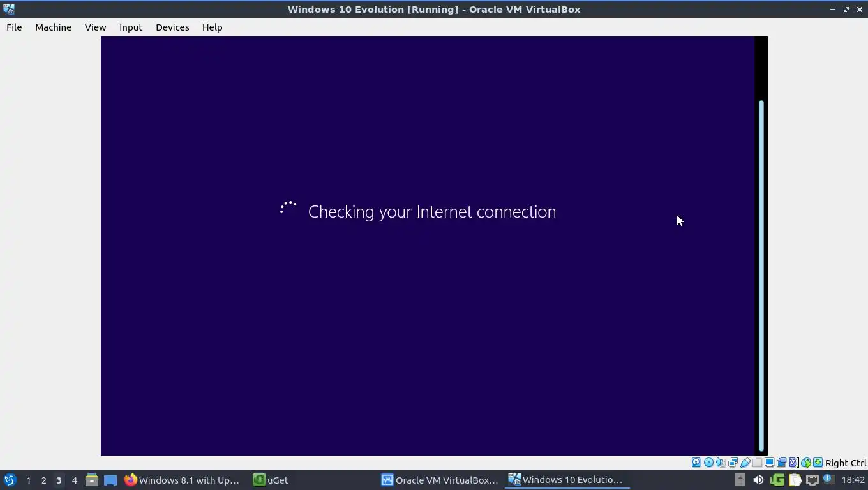Open the View menu

[95, 27]
